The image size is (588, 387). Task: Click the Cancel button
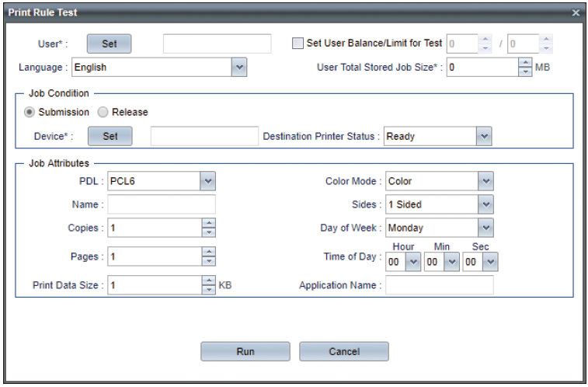[344, 351]
